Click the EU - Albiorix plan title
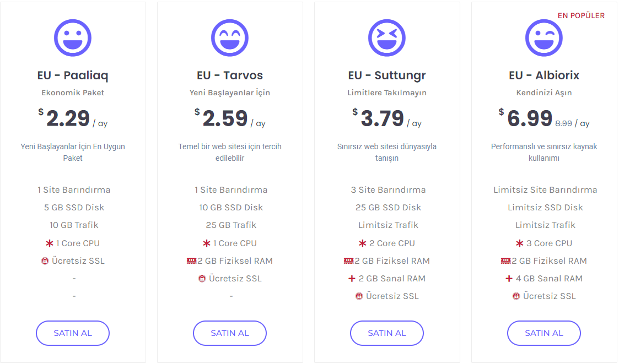The image size is (619, 364). 544,75
